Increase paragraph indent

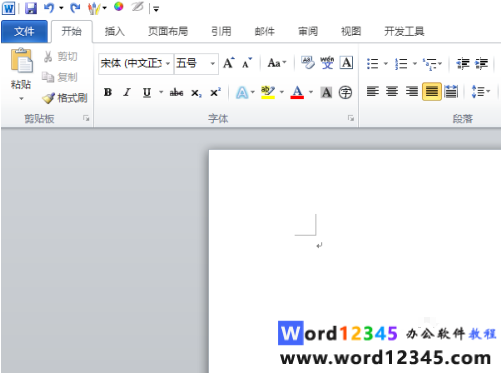[x=481, y=63]
